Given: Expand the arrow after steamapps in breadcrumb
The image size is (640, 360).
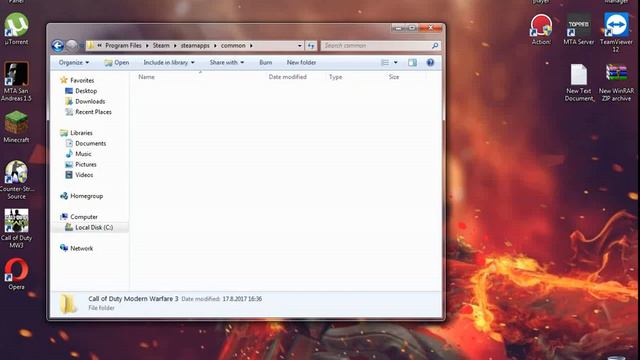Looking at the screenshot, I should pyautogui.click(x=215, y=46).
